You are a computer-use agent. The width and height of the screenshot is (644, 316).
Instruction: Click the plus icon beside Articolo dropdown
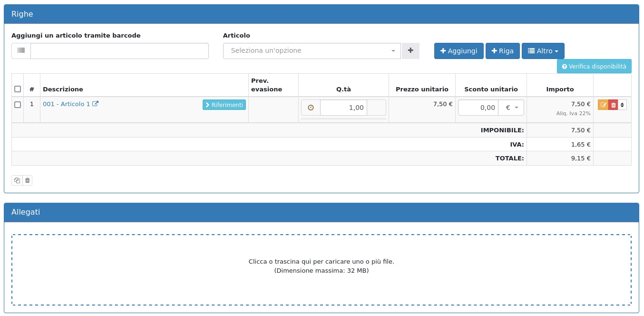click(x=410, y=51)
